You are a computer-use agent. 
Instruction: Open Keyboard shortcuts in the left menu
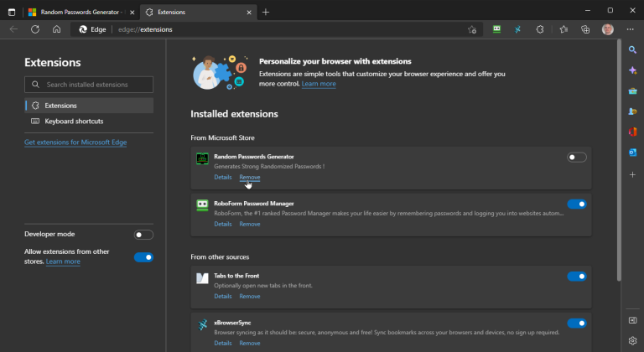pyautogui.click(x=89, y=122)
